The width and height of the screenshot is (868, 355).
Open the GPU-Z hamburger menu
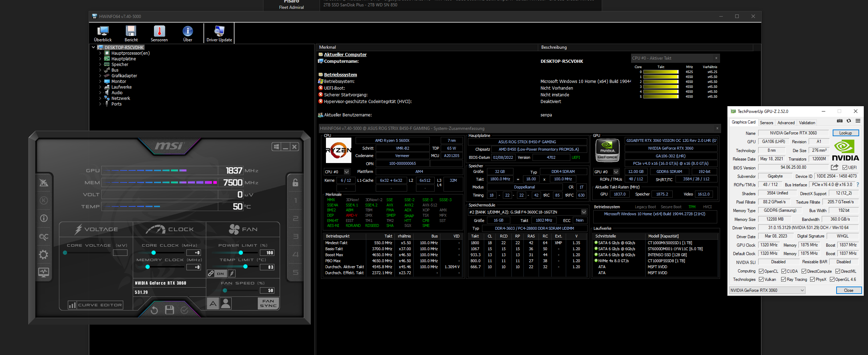click(x=858, y=121)
